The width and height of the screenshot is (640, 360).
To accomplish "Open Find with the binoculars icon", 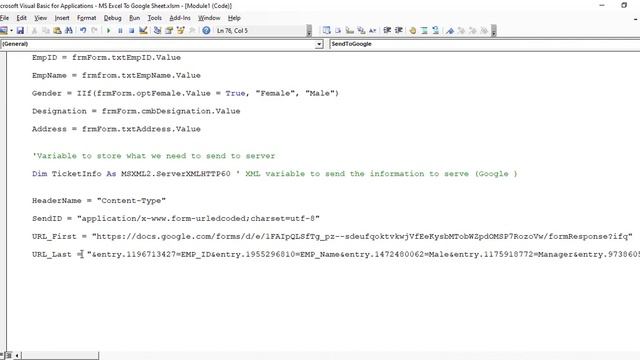I will pos(69,31).
